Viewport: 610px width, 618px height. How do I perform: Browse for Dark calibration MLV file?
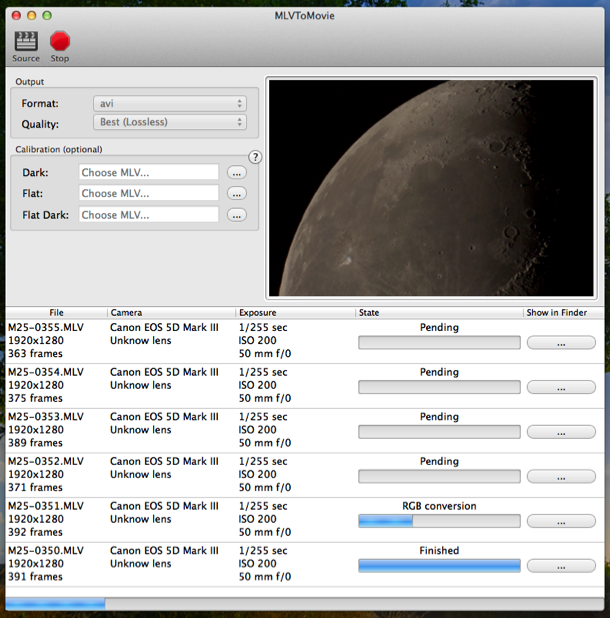pyautogui.click(x=237, y=173)
